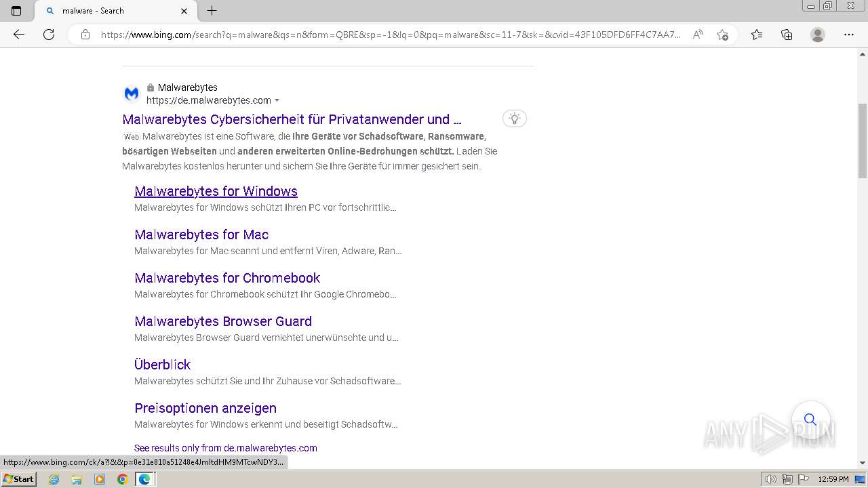See results only from de.malwarebytes.com
Image resolution: width=868 pixels, height=488 pixels.
pyautogui.click(x=226, y=448)
